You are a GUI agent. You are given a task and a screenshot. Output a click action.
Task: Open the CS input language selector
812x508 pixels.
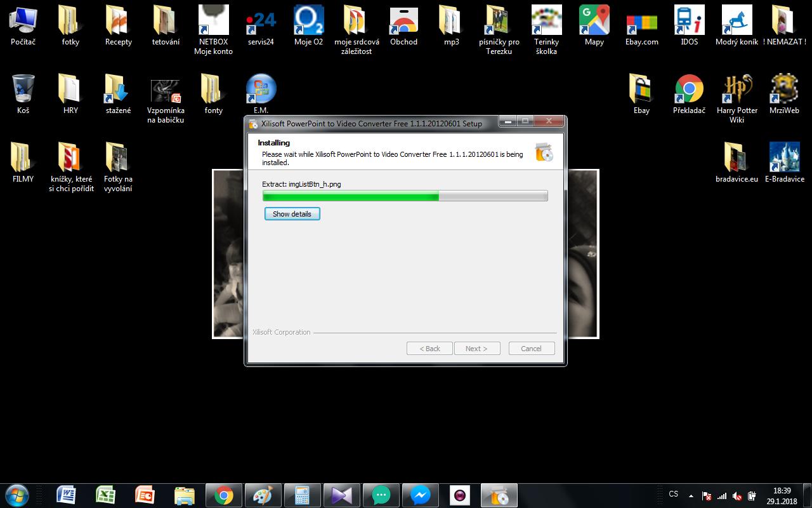pyautogui.click(x=673, y=494)
